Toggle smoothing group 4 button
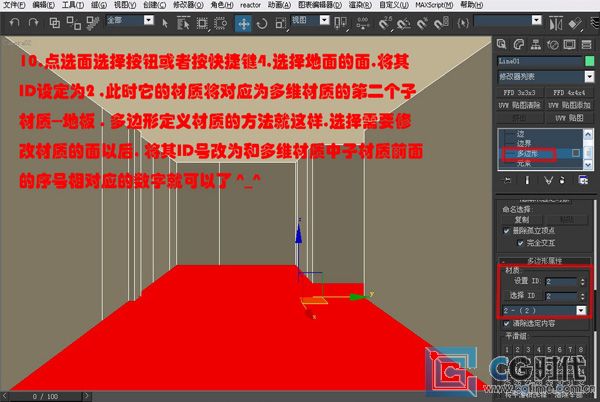 (539, 349)
